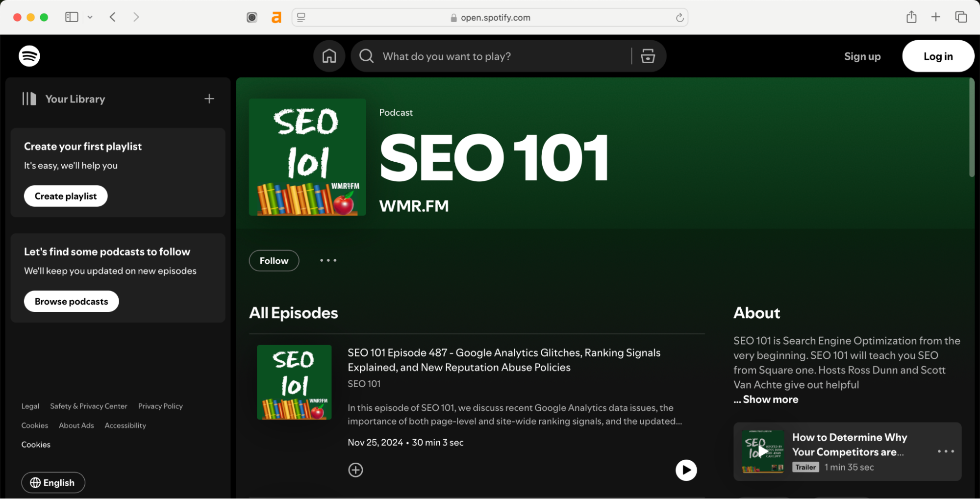Screen dimensions: 980x499
Task: Open Privacy Policy link
Action: click(x=160, y=406)
